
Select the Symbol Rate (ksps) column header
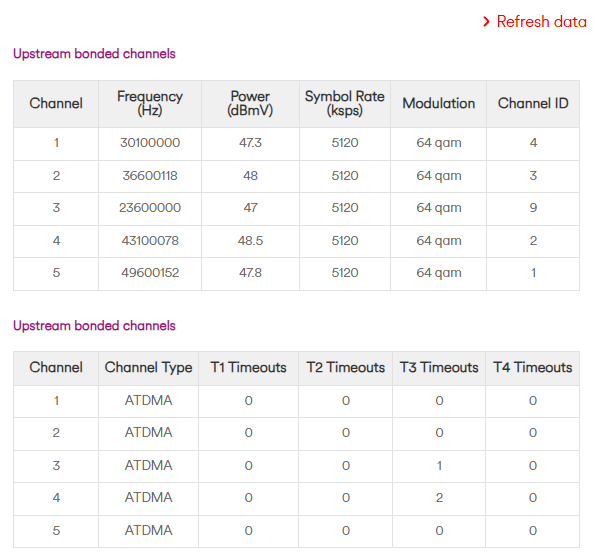pyautogui.click(x=345, y=103)
